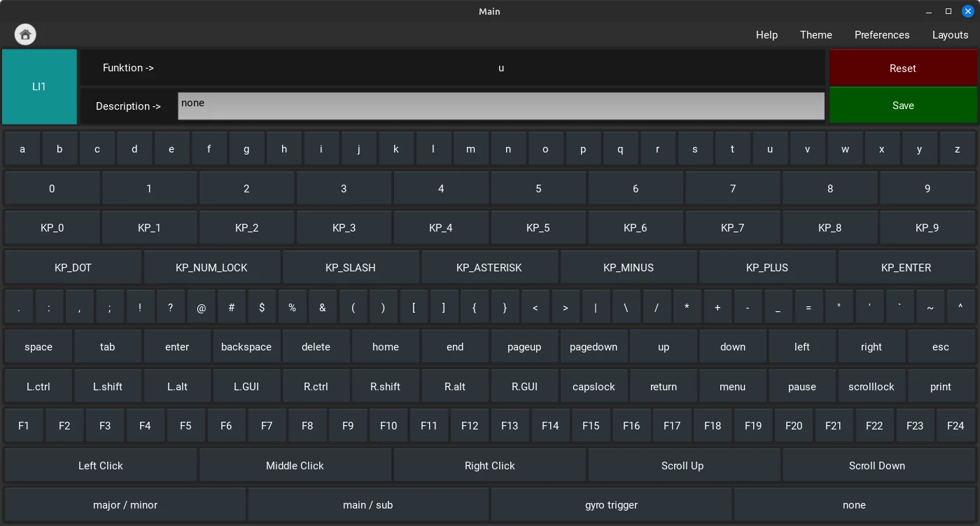The height and width of the screenshot is (526, 980).
Task: Assign the letter u key
Action: pos(769,148)
